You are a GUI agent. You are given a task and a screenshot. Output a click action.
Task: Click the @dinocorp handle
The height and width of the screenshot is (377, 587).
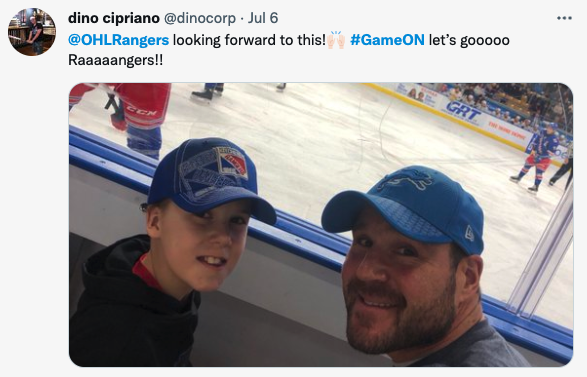pos(200,18)
